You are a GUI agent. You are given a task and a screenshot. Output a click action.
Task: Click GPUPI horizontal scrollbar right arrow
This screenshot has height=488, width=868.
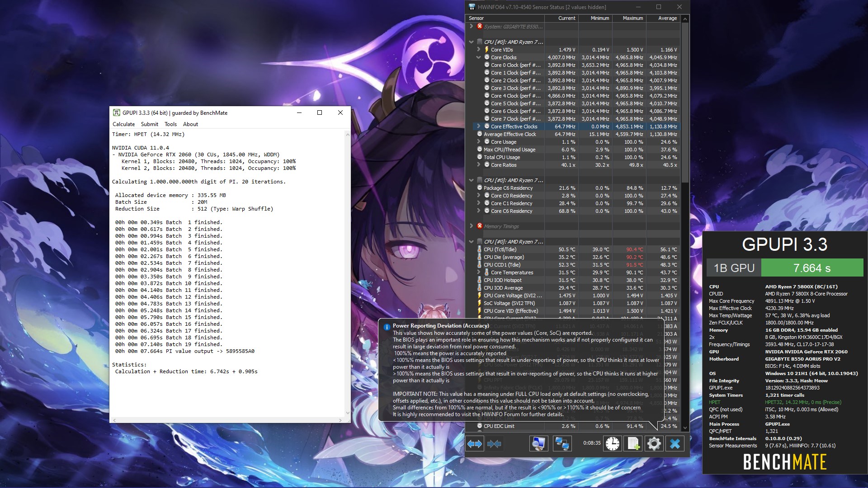click(x=340, y=420)
